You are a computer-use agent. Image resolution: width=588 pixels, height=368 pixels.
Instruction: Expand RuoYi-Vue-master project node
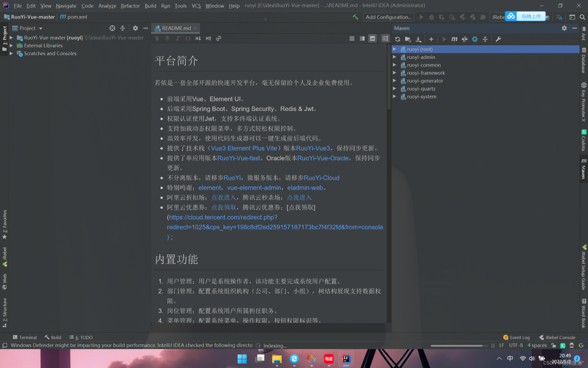pos(11,38)
